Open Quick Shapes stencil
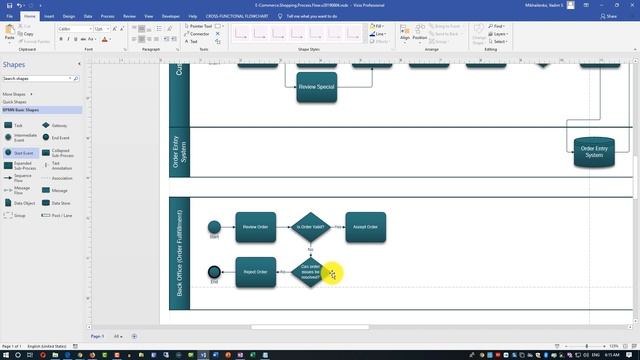The image size is (640, 360). 15,102
